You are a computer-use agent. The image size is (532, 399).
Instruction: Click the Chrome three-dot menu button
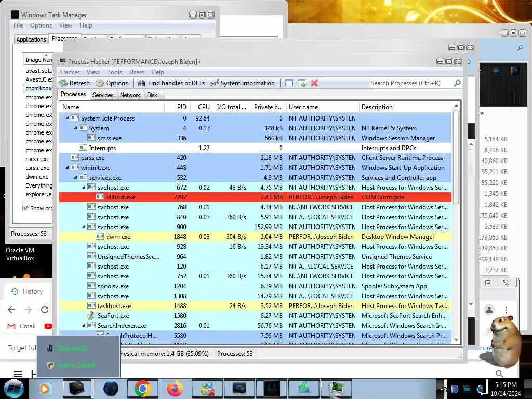pyautogui.click(x=506, y=310)
